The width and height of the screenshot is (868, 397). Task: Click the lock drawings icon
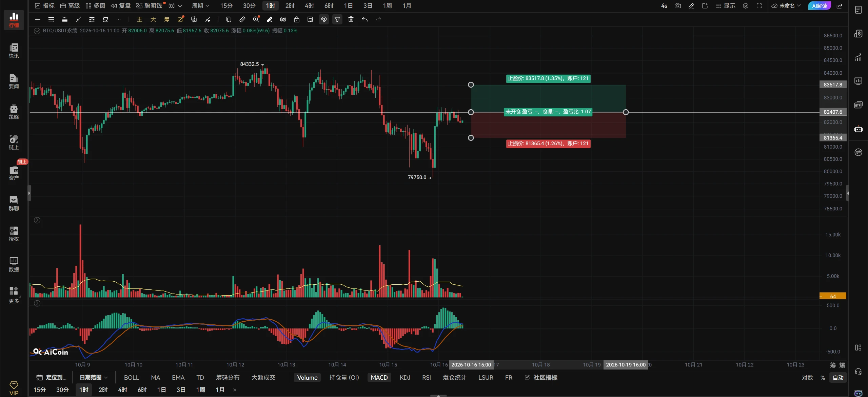(x=297, y=19)
